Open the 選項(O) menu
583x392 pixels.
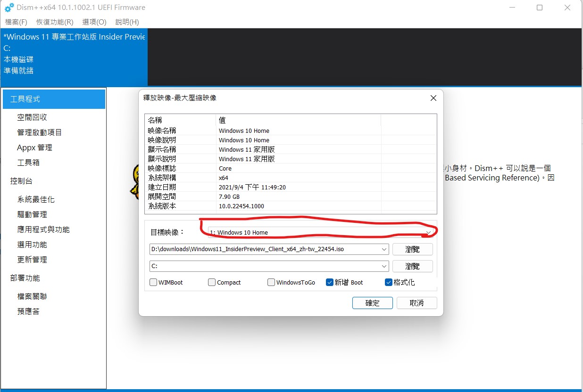94,22
